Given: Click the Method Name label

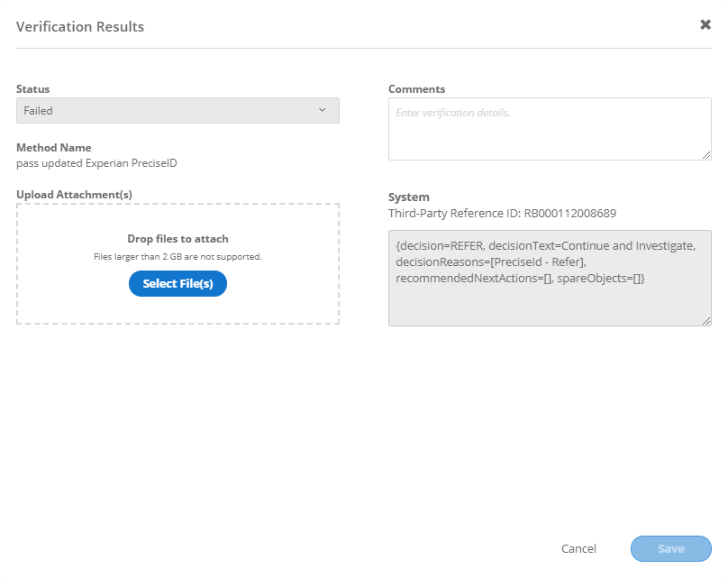Looking at the screenshot, I should [x=54, y=148].
